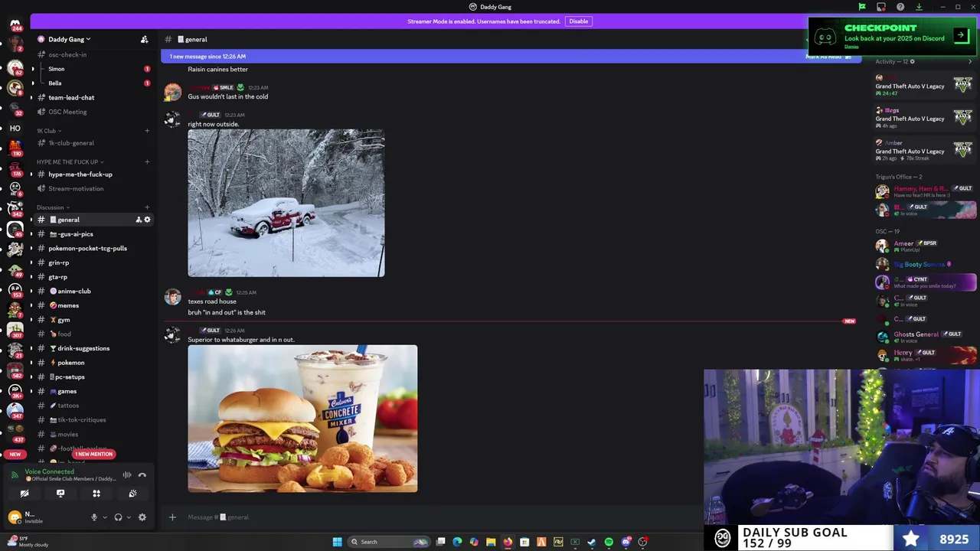Mute the microphone
Image resolution: width=980 pixels, height=551 pixels.
[x=94, y=517]
